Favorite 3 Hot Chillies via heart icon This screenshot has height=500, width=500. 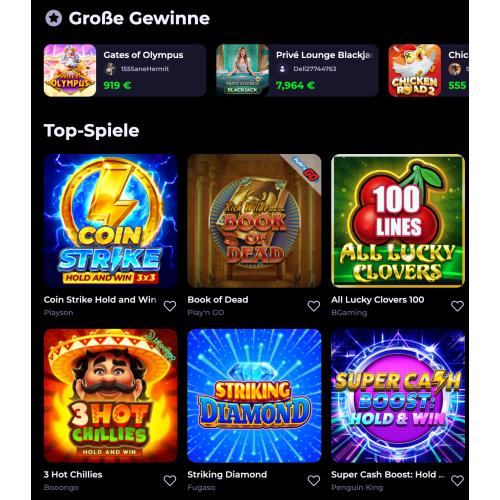(170, 480)
